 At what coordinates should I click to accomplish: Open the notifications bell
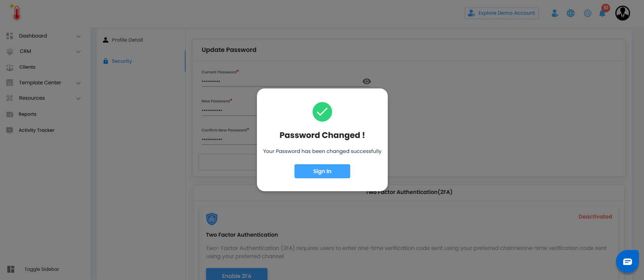[602, 13]
